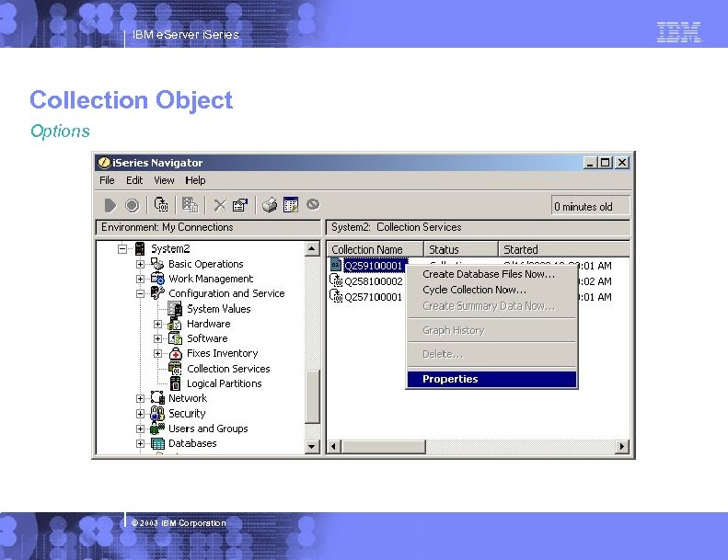Click the Logical Partitions icon

(x=175, y=383)
